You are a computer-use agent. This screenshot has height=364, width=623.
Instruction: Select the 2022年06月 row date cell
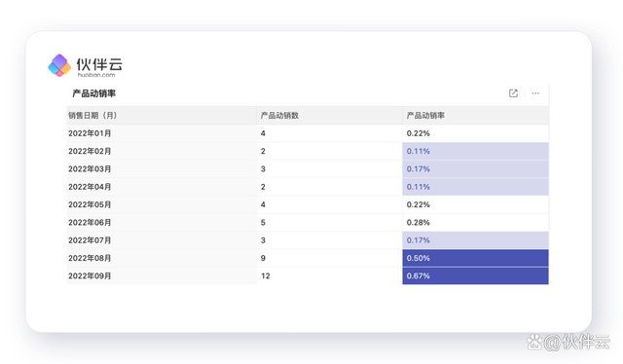tap(162, 222)
